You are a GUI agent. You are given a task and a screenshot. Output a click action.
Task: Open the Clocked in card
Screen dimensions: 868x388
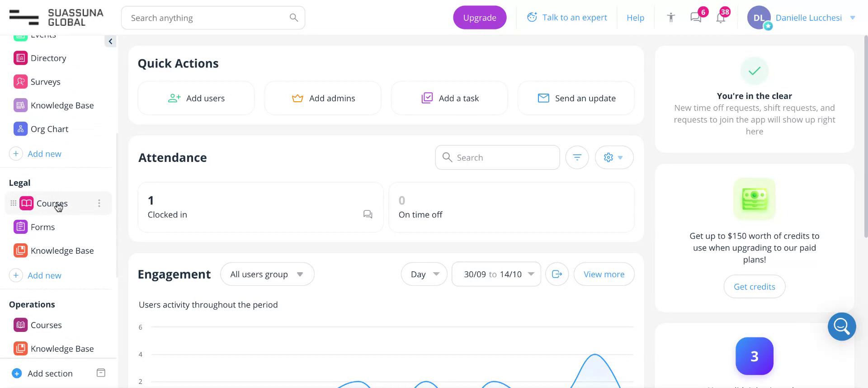260,207
